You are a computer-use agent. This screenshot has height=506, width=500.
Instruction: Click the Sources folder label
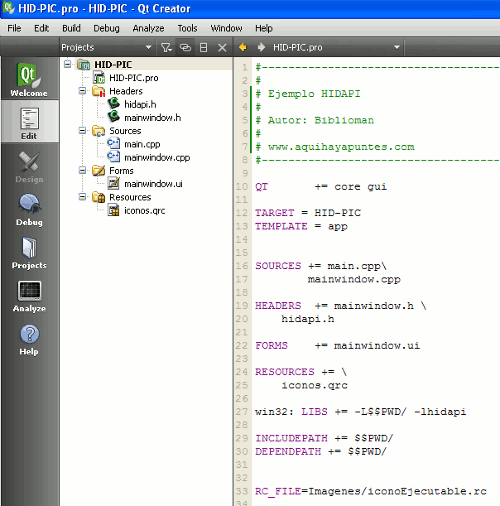[125, 131]
